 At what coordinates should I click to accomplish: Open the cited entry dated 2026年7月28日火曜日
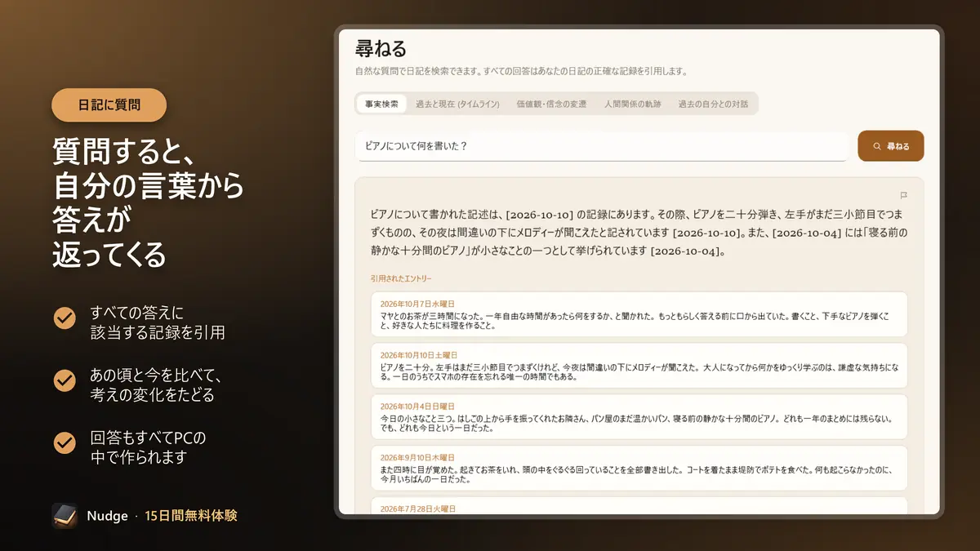(639, 506)
